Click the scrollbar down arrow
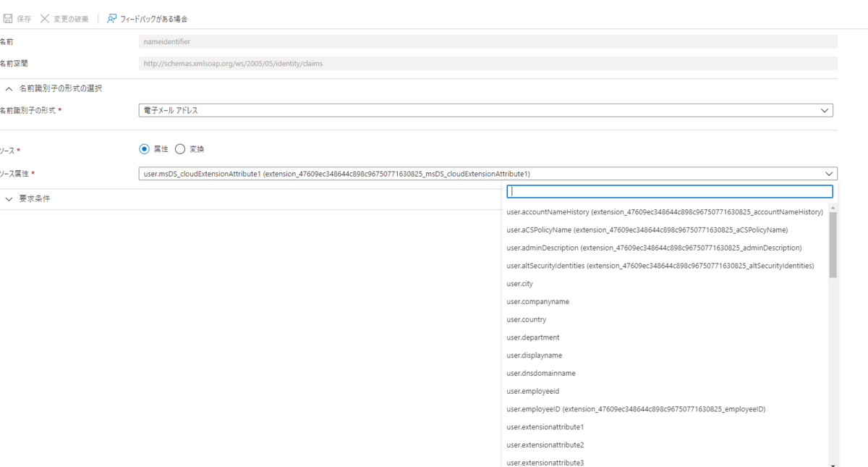The image size is (868, 467). click(x=833, y=464)
